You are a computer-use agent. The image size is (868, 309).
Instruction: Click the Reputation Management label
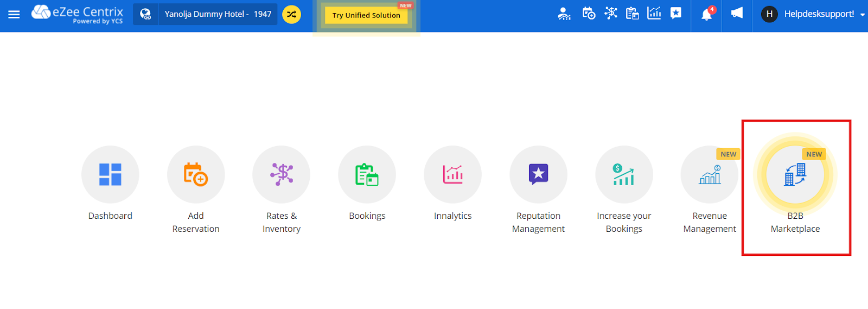(x=539, y=222)
